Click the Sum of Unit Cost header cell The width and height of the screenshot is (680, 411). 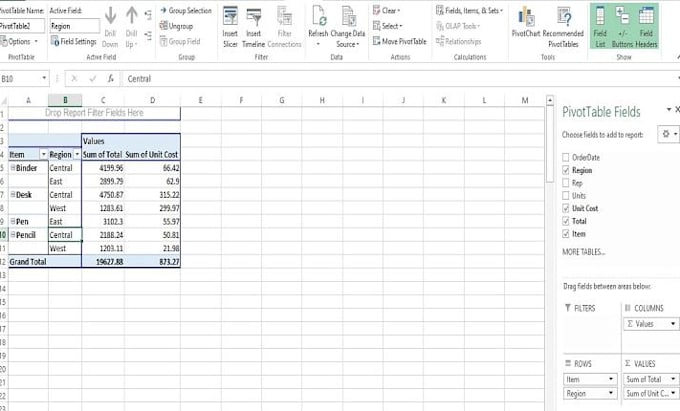click(152, 154)
